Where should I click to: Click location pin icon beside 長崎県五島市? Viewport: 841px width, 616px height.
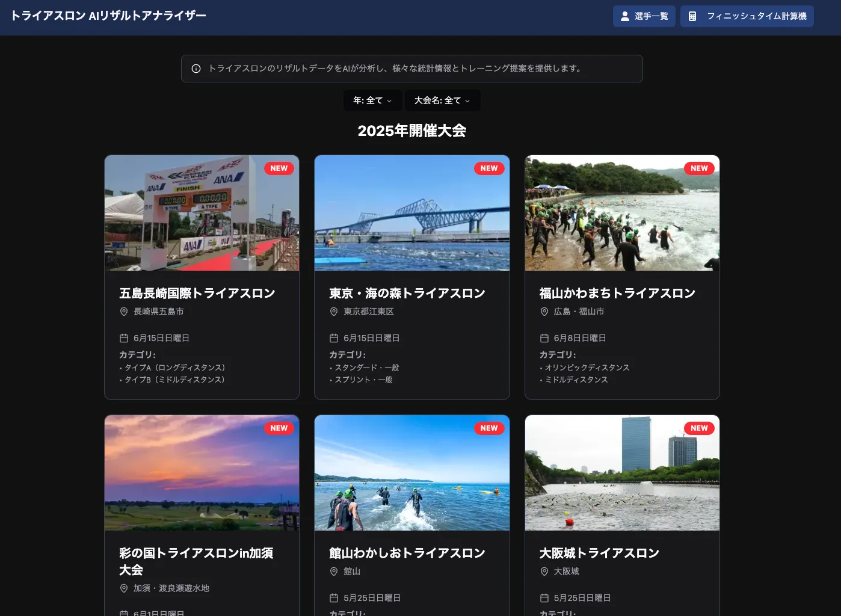pos(124,312)
